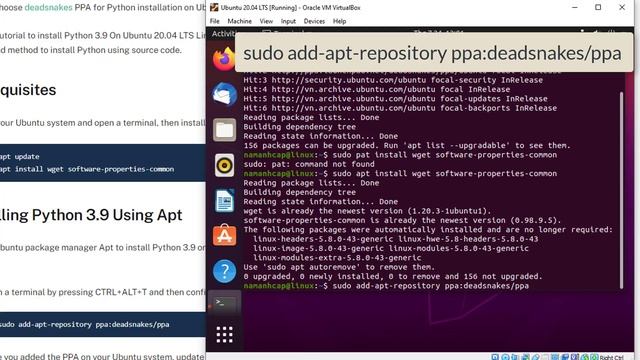Open the View menu in VirtualBox

(x=266, y=21)
